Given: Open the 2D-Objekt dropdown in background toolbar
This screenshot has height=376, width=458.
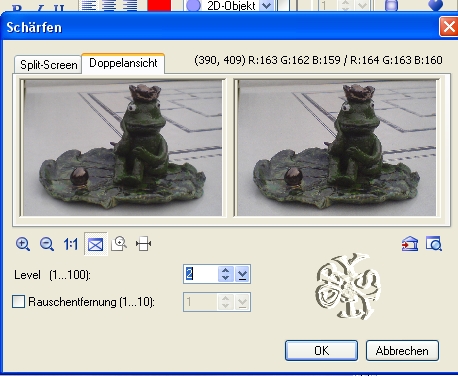Looking at the screenshot, I should click(266, 5).
